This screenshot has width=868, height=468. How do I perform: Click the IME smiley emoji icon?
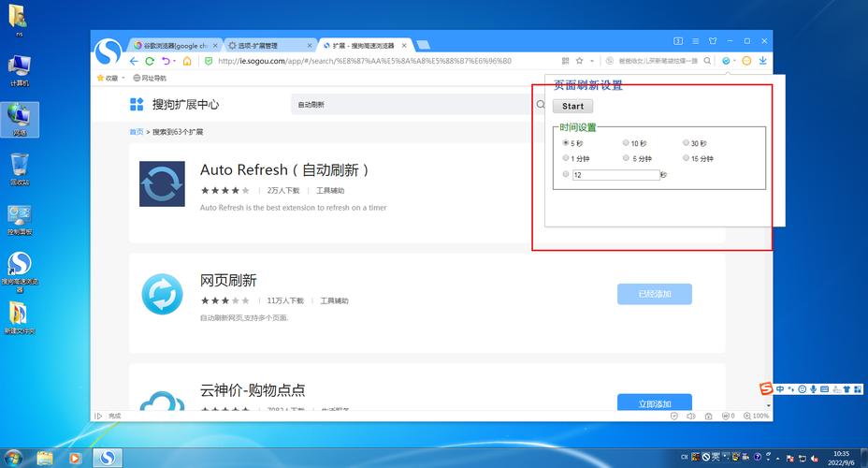point(802,389)
